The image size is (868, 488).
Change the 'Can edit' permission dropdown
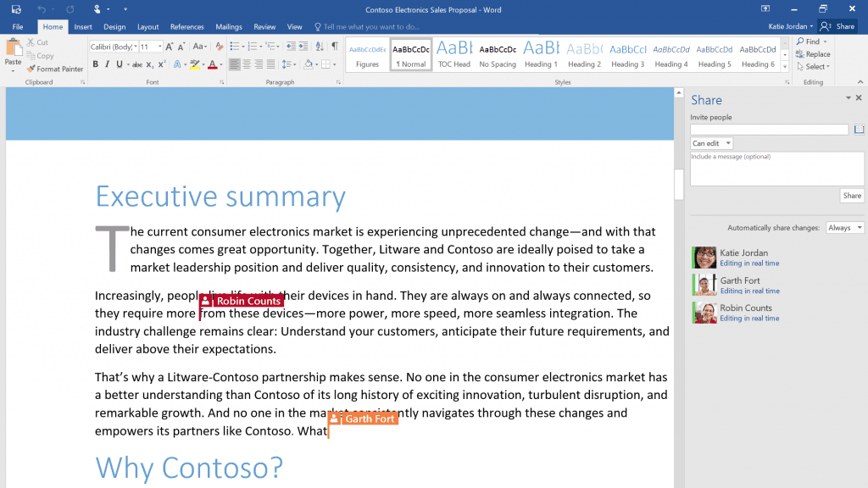710,142
